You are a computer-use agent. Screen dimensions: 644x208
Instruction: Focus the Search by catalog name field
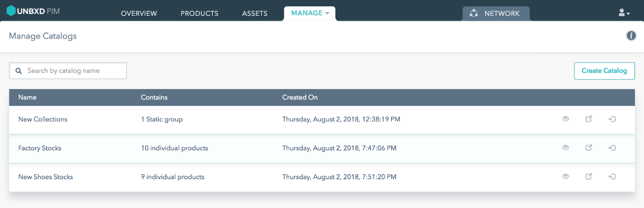[68, 71]
